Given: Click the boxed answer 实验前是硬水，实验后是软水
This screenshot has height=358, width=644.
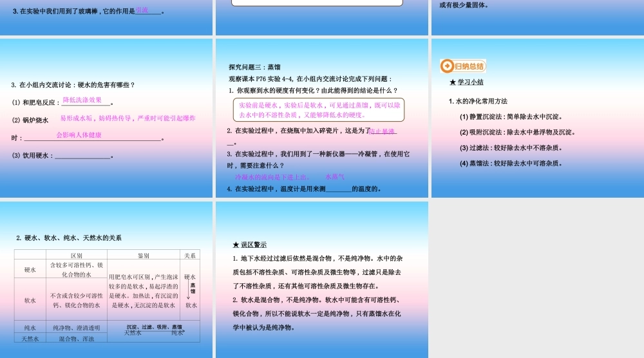Looking at the screenshot, I should [x=318, y=109].
